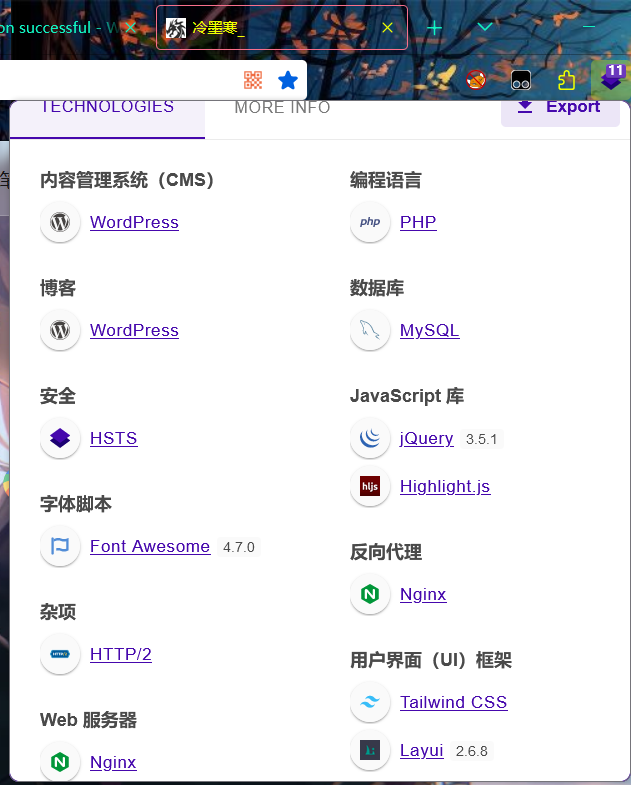Open the Font Awesome link
631x785 pixels.
click(150, 546)
